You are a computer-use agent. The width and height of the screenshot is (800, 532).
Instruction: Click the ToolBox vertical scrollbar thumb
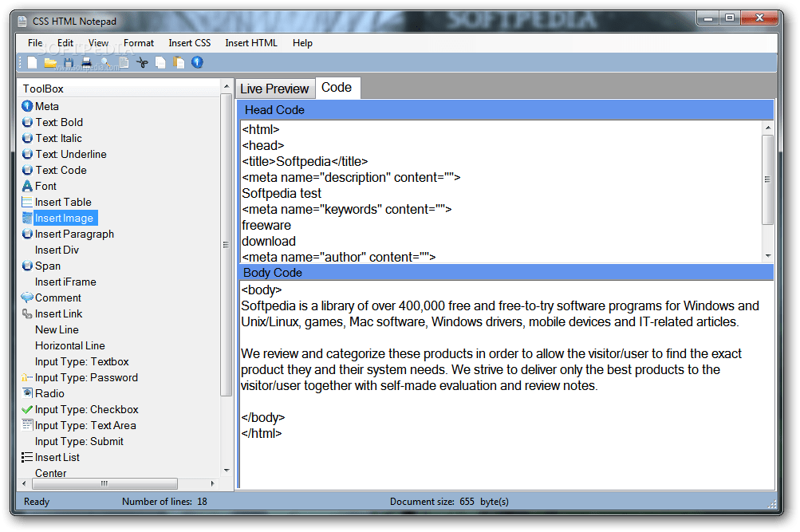click(227, 245)
